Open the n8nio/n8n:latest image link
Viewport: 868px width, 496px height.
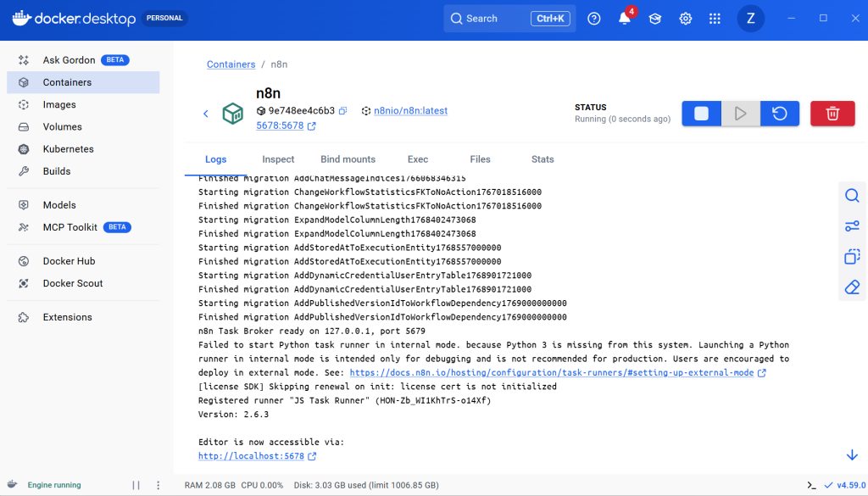pyautogui.click(x=410, y=111)
